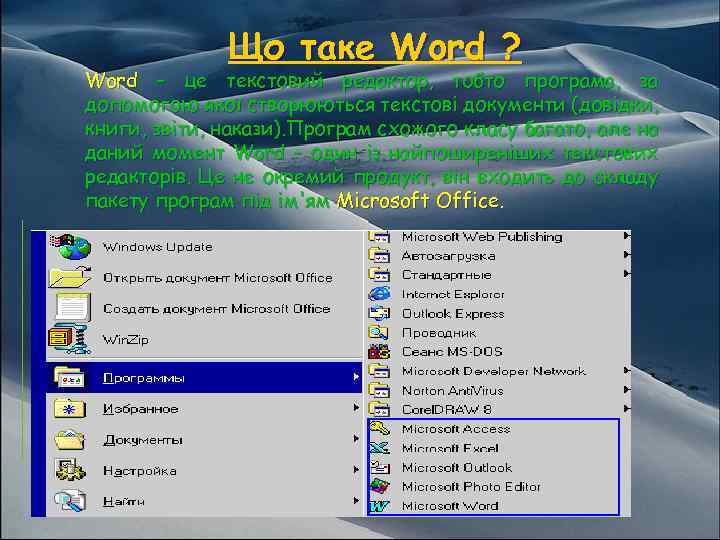720x540 pixels.
Task: Click the Microsoft Web Publishing folder icon
Action: (x=379, y=237)
